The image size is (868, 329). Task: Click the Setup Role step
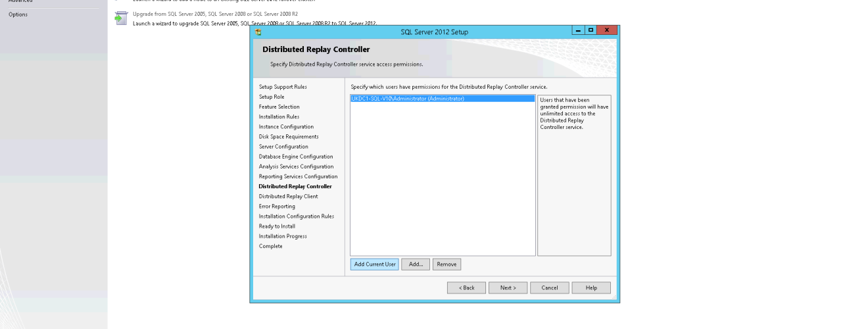pos(272,97)
